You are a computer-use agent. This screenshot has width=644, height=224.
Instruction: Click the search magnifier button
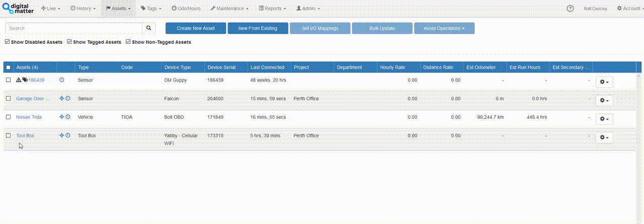tap(148, 28)
